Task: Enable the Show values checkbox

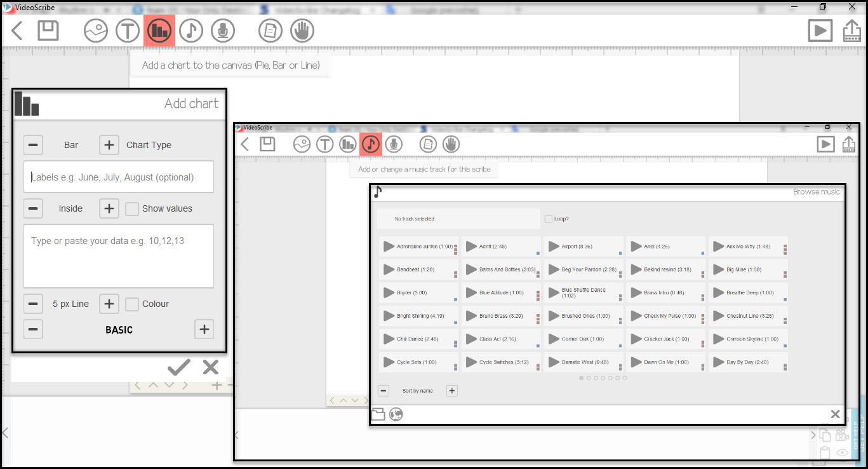Action: [132, 208]
